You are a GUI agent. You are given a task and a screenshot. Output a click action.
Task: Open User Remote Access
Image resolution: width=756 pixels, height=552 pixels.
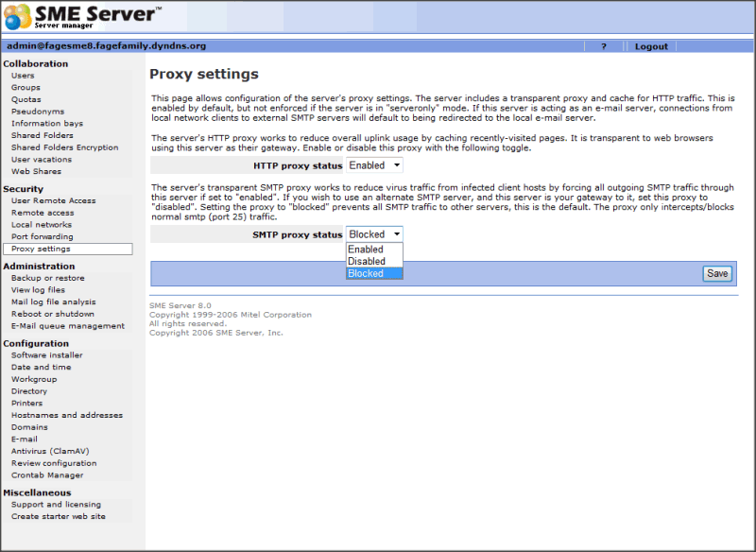coord(54,200)
